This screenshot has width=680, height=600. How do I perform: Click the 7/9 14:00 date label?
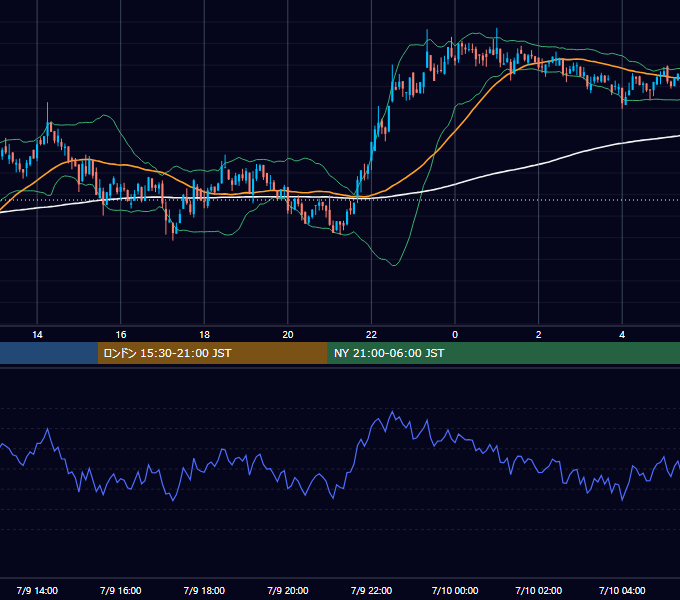(37, 590)
